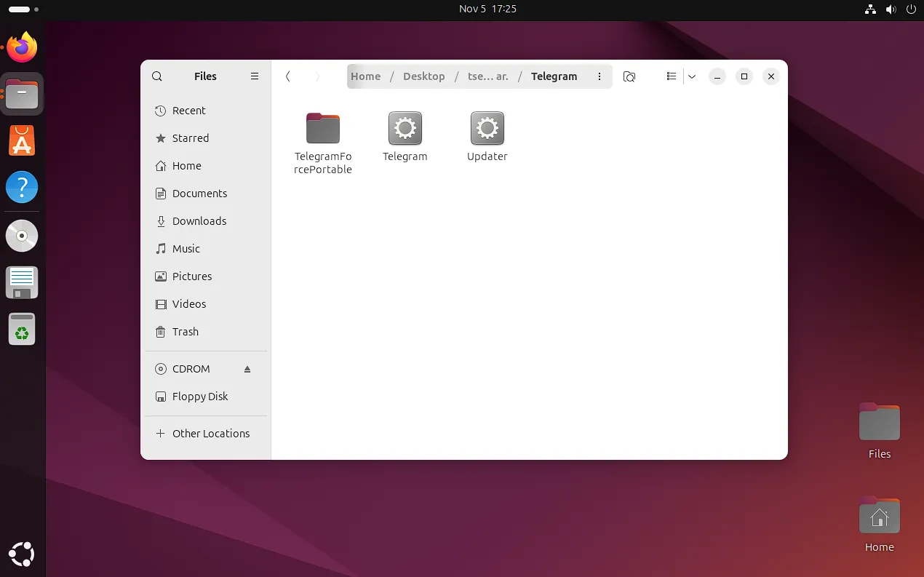Click Desktop in the path bar
Image resolution: width=924 pixels, height=577 pixels.
coord(424,76)
